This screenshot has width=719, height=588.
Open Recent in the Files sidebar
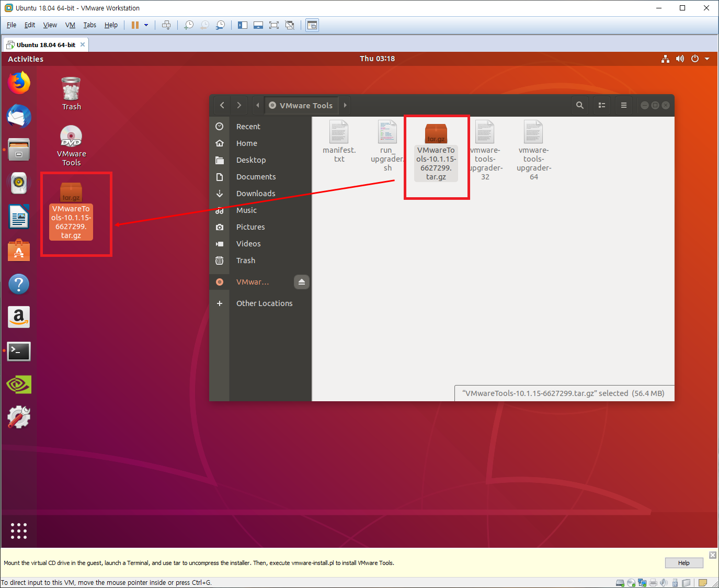[x=260, y=127]
